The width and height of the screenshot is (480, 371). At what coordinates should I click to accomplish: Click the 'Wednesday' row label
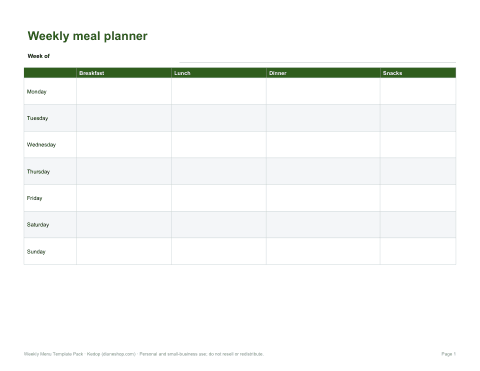41,145
